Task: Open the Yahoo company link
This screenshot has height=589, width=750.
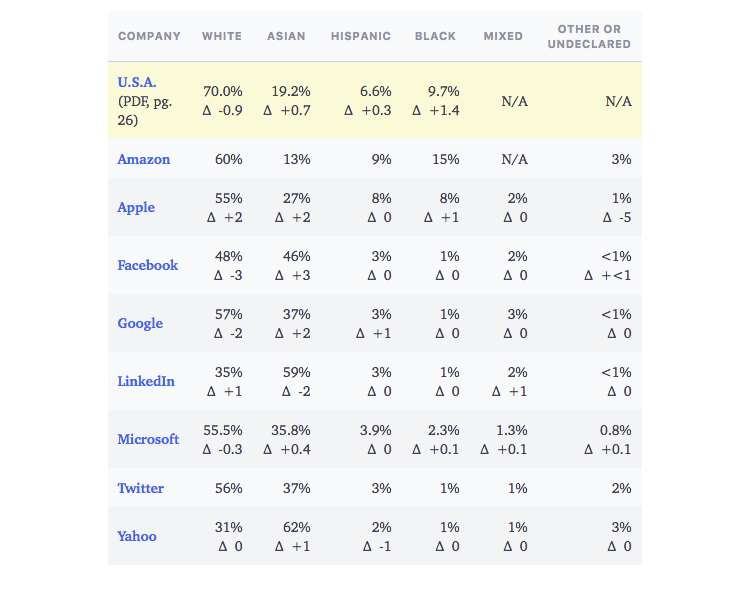Action: [x=137, y=536]
